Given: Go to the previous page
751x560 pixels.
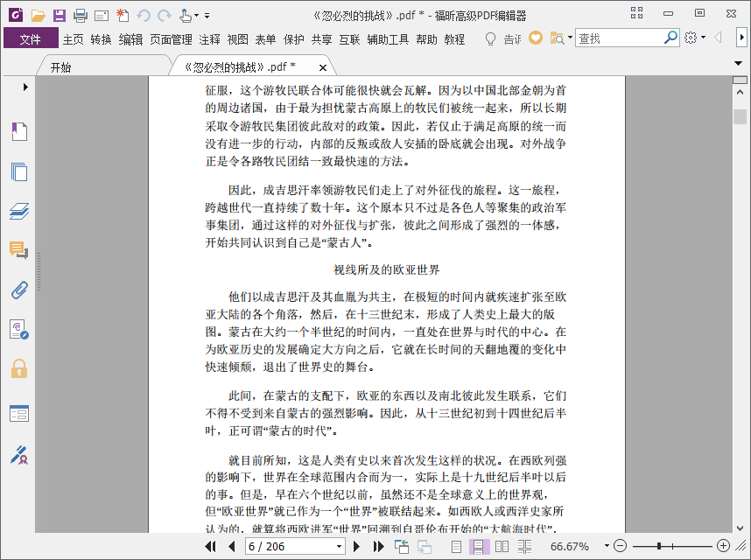Looking at the screenshot, I should click(x=232, y=546).
